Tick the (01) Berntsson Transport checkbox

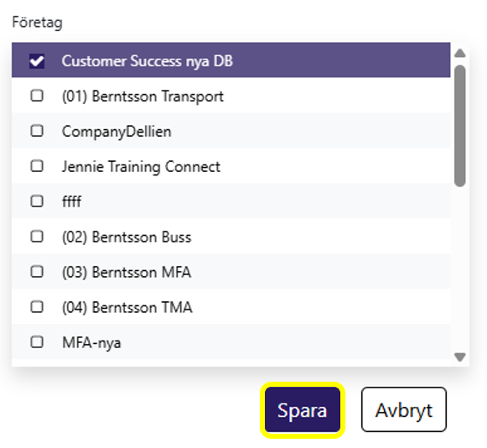point(37,96)
